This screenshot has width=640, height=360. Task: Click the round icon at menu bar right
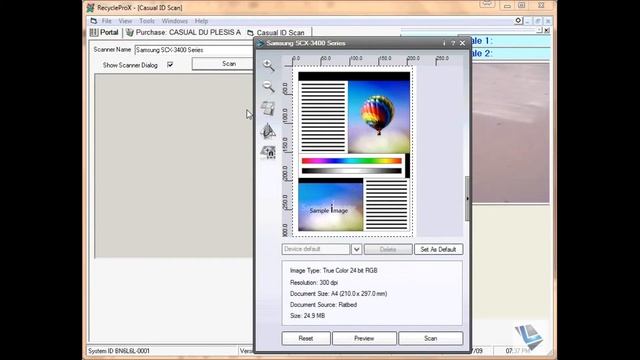coord(518,20)
